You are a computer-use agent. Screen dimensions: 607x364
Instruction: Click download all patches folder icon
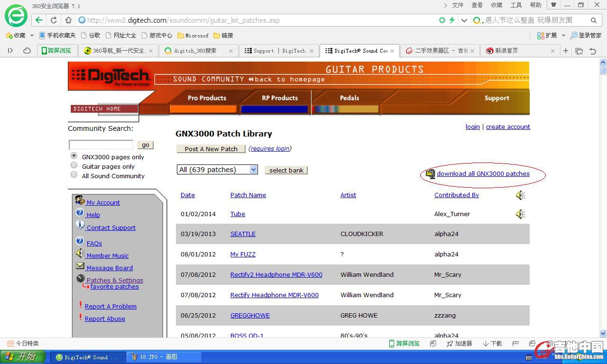(x=430, y=174)
